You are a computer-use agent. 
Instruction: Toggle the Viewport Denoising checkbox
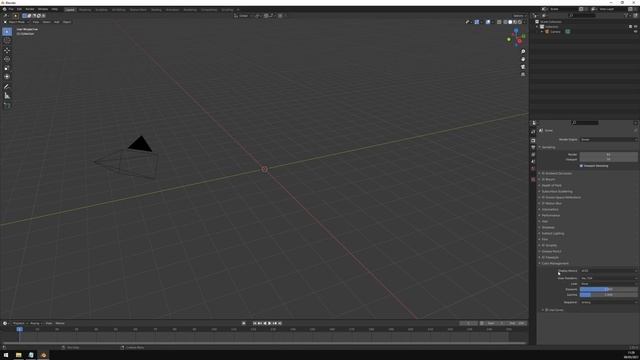coord(581,166)
